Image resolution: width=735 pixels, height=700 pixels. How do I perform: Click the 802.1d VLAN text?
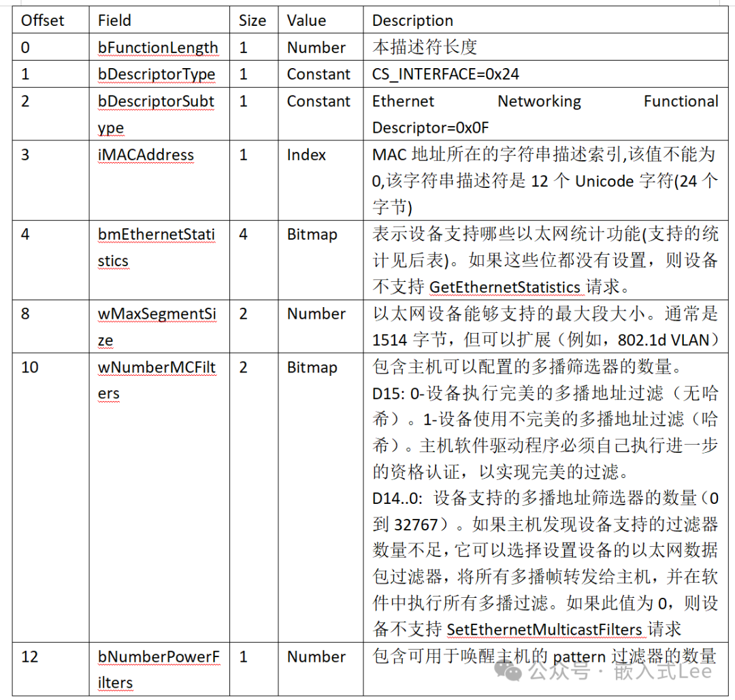click(664, 340)
